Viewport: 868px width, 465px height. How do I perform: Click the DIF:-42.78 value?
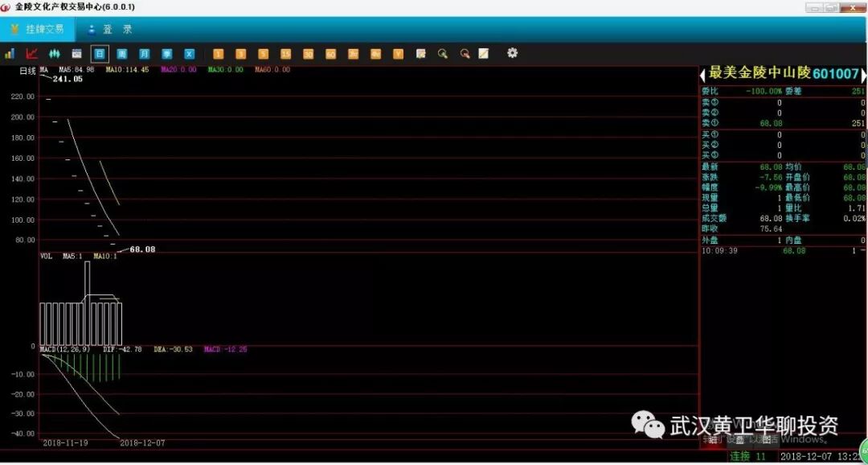pos(122,350)
